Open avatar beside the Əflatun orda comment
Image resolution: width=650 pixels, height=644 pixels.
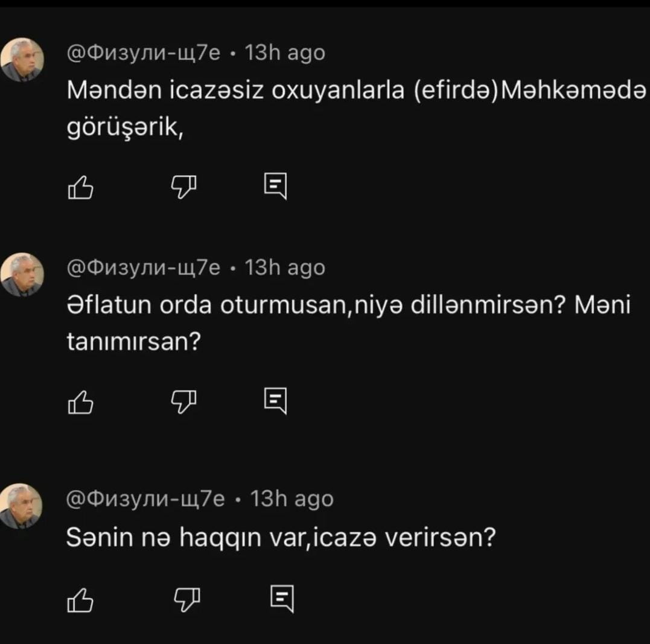tap(22, 275)
